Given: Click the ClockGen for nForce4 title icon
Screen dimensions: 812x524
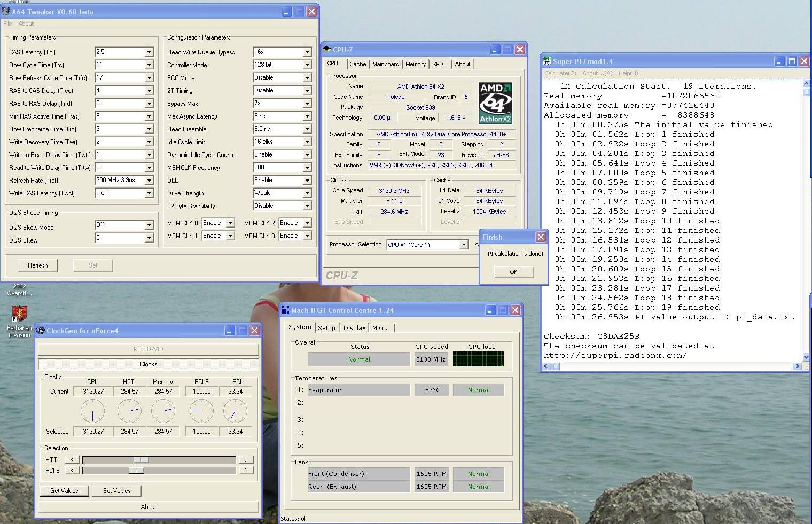Looking at the screenshot, I should [x=41, y=331].
